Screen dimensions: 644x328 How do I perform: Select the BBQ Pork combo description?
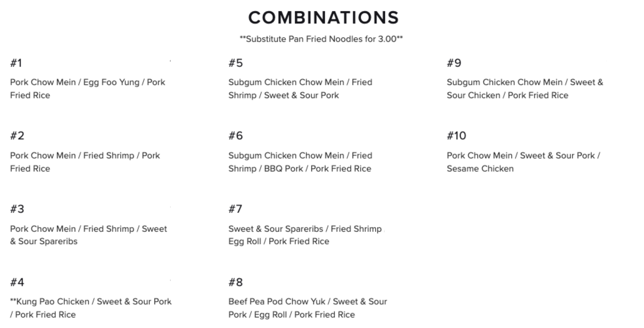click(300, 162)
